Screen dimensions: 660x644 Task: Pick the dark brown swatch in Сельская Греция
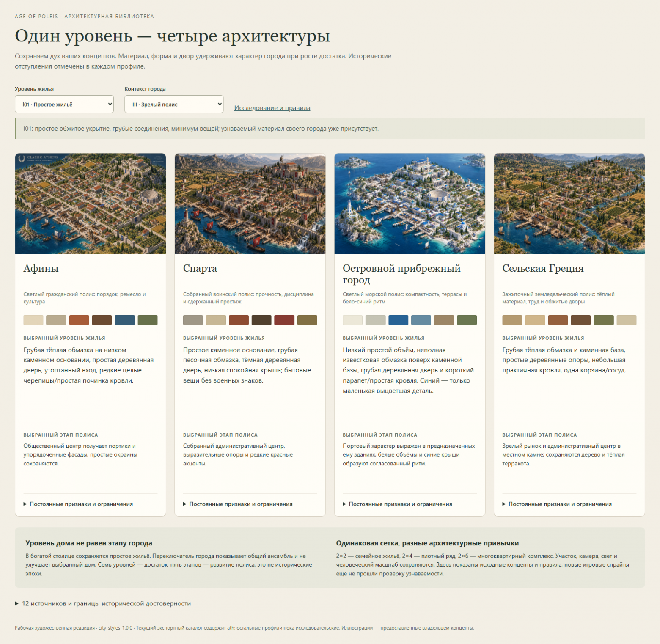pyautogui.click(x=581, y=320)
